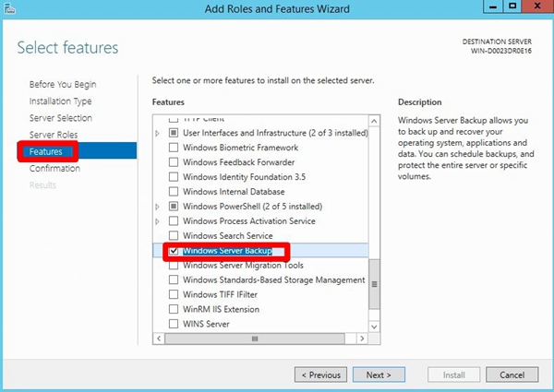The image size is (554, 392).
Task: Enable the Windows Biometric Framework checkbox
Action: point(174,148)
